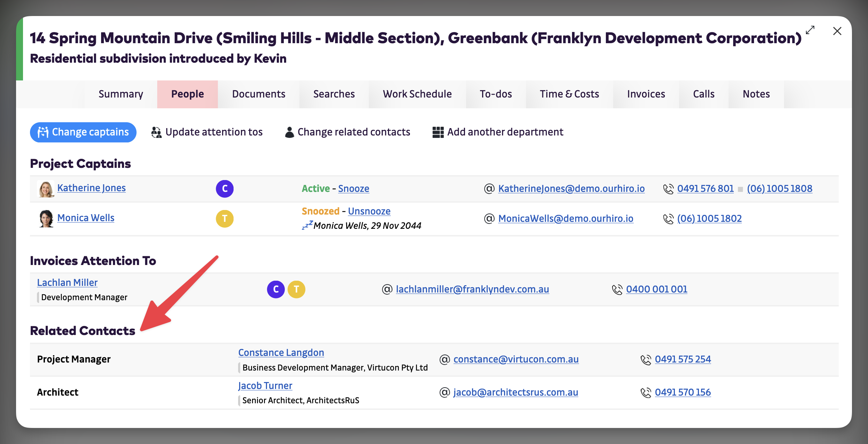Image resolution: width=868 pixels, height=444 pixels.
Task: Click the expand dialog arrow icon
Action: tap(810, 30)
